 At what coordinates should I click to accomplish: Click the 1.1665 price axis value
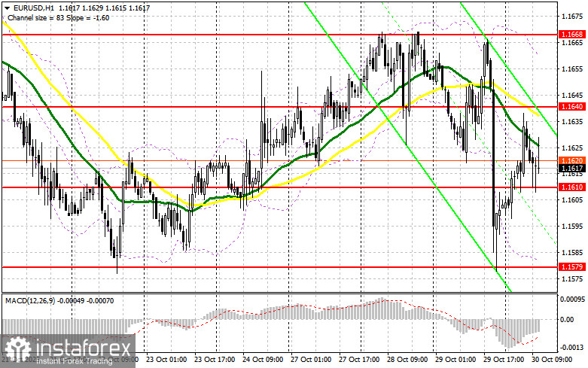tap(572, 42)
